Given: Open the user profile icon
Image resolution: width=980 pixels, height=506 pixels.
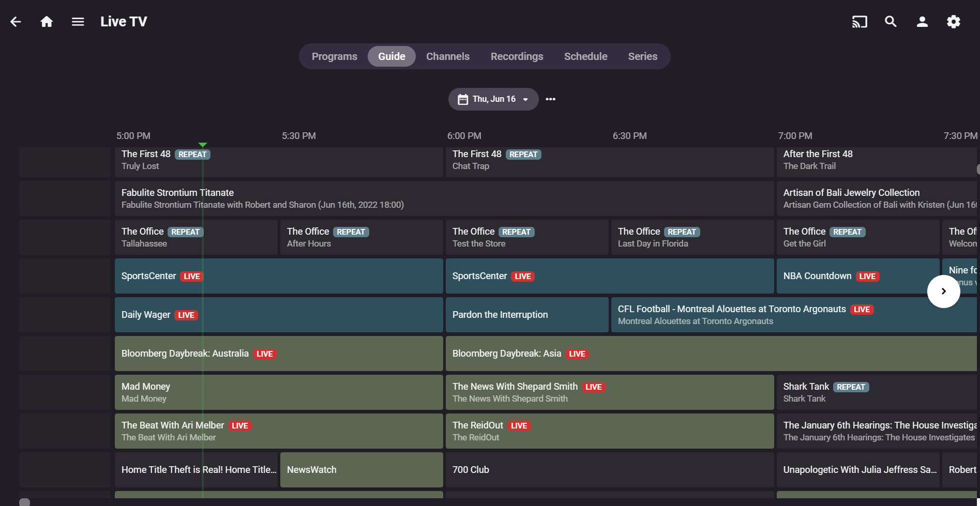Looking at the screenshot, I should (x=922, y=22).
